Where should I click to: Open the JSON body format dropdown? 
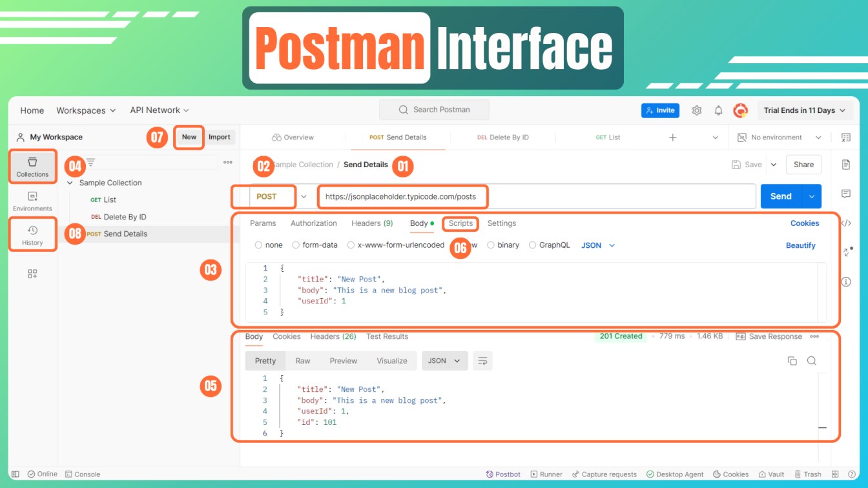point(598,245)
